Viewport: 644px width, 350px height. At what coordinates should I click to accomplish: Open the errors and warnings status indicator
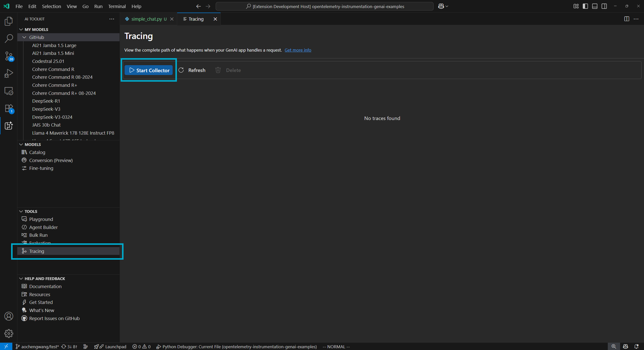[x=141, y=346]
